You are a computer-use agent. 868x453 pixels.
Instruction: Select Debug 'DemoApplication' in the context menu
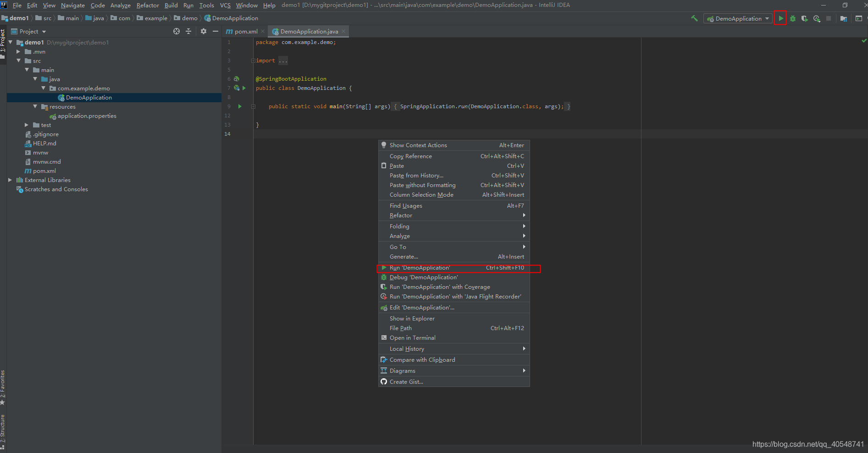pyautogui.click(x=454, y=277)
